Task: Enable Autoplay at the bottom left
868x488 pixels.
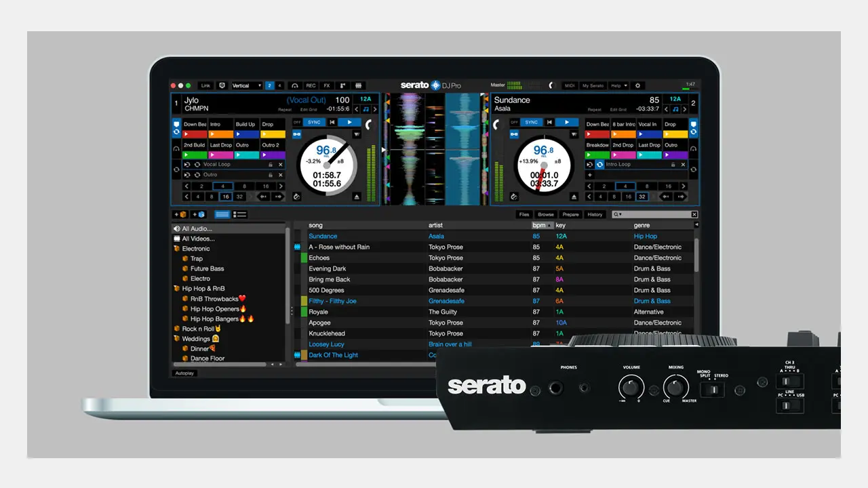Action: 184,373
